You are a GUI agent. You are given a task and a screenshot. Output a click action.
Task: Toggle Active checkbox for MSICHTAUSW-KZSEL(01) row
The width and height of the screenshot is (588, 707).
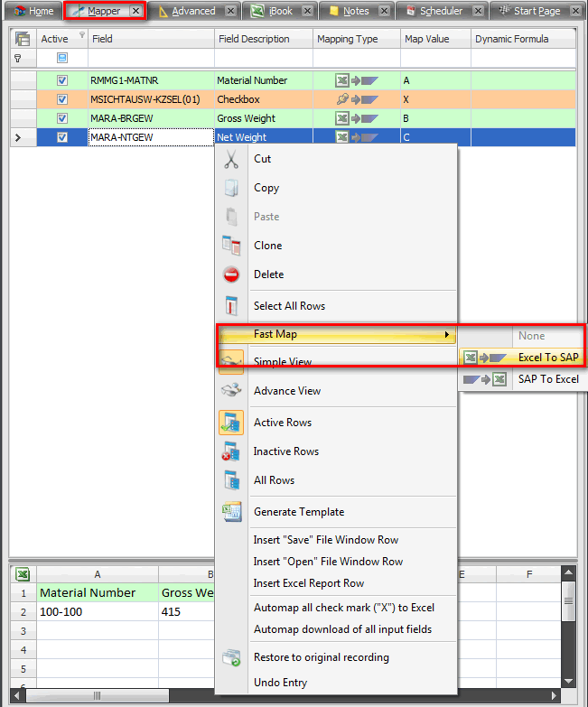point(62,99)
